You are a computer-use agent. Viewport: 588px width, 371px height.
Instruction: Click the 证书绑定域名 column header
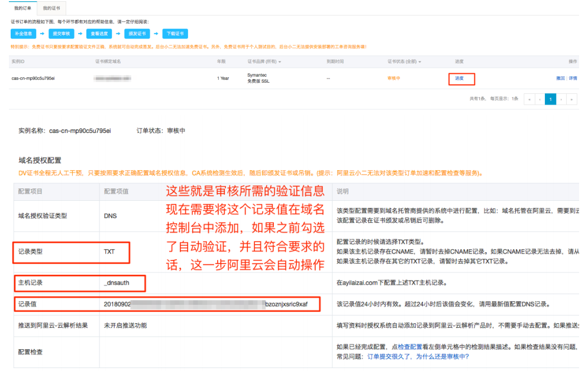point(108,61)
